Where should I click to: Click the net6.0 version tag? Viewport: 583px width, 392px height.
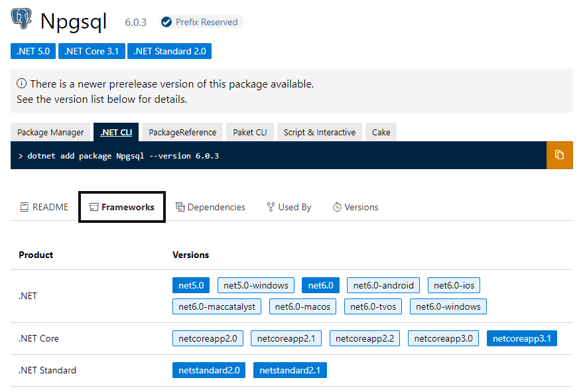pyautogui.click(x=320, y=285)
